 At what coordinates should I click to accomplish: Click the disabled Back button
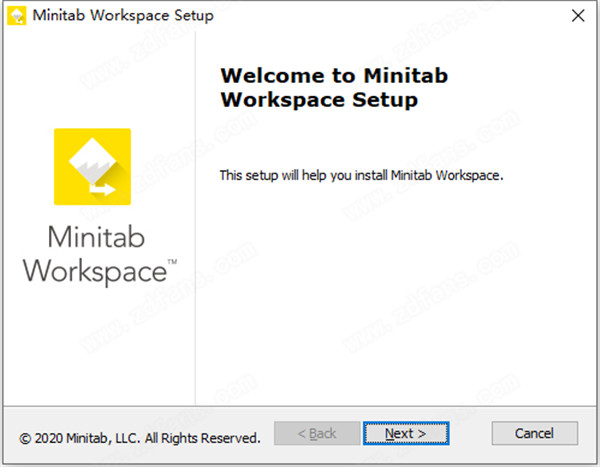pyautogui.click(x=317, y=433)
